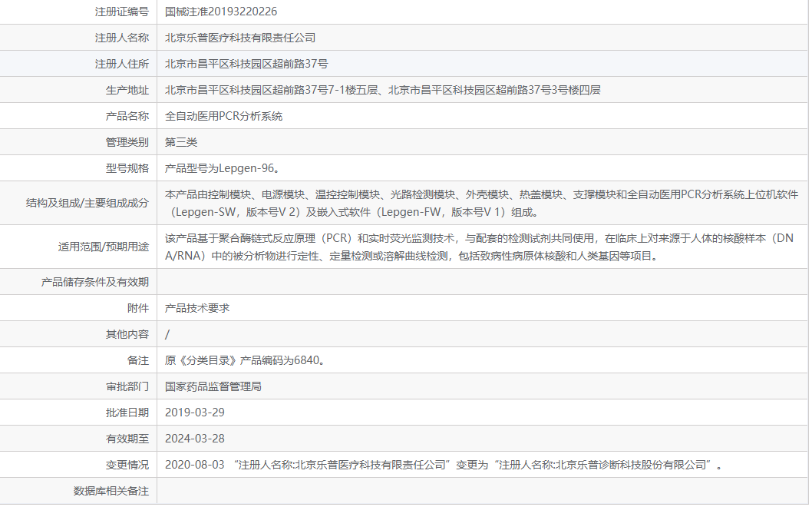Select the 2020-08-03 change record text
The height and width of the screenshot is (507, 812).
(x=445, y=465)
